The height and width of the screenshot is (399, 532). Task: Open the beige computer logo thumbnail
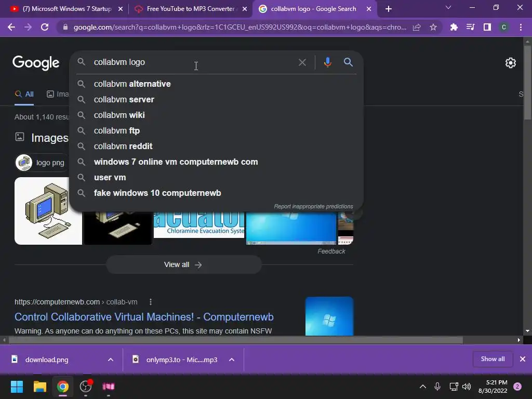(x=48, y=211)
